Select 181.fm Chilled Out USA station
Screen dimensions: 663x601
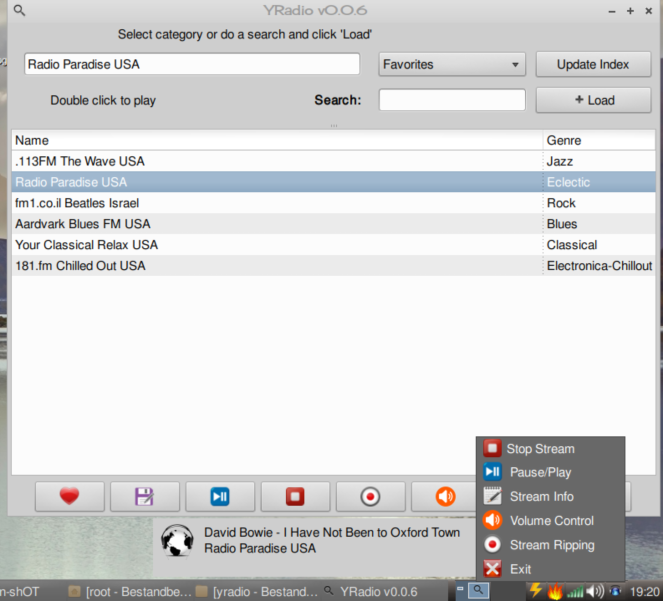(x=334, y=266)
